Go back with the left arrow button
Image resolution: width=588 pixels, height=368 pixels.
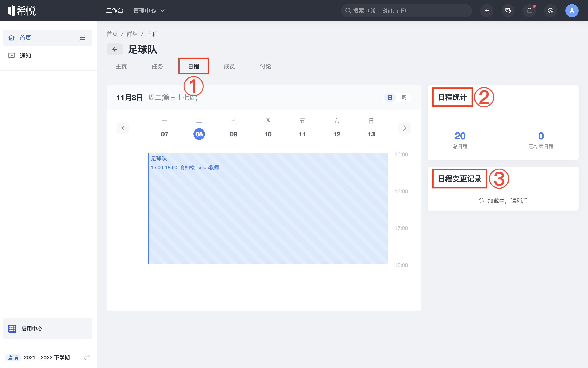(x=115, y=49)
